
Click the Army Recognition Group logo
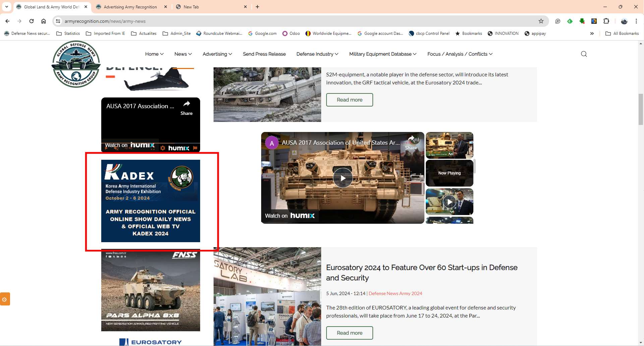coord(76,64)
